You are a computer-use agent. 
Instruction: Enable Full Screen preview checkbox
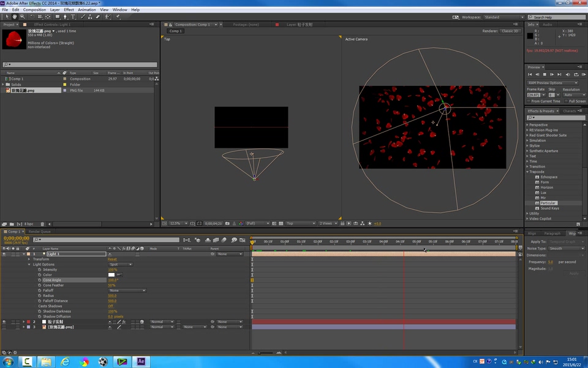(566, 101)
